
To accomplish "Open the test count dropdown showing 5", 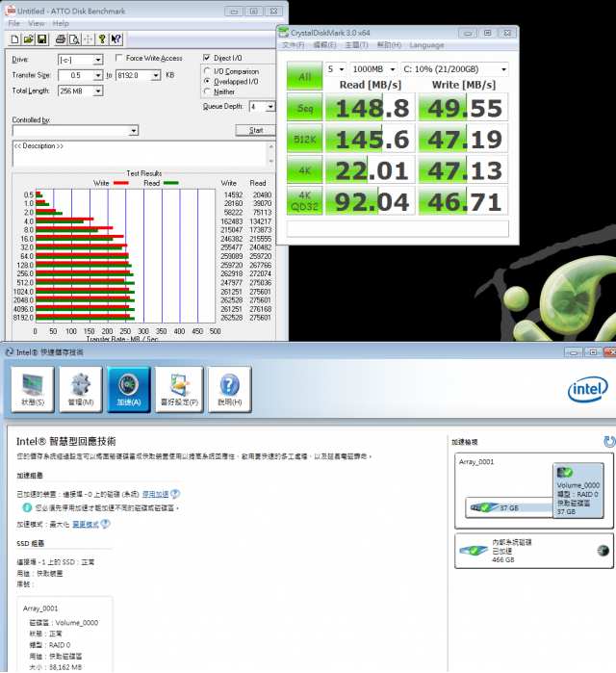I will click(x=336, y=69).
